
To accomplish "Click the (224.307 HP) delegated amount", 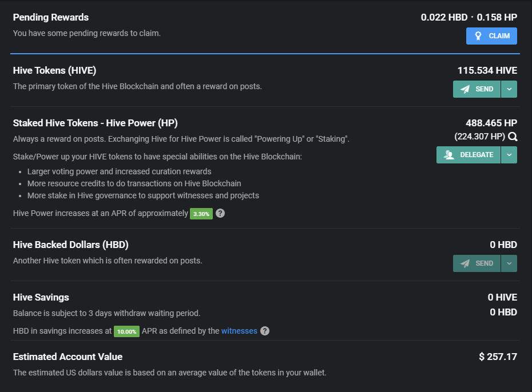I will point(480,137).
